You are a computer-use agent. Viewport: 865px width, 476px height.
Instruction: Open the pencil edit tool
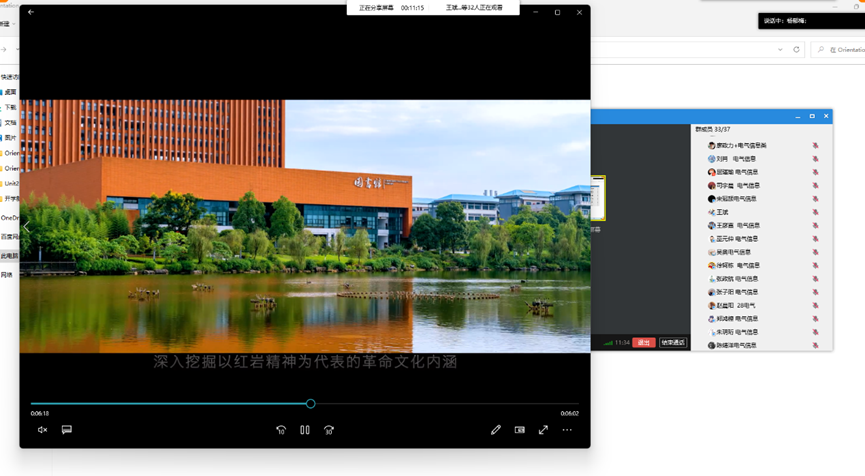tap(495, 430)
